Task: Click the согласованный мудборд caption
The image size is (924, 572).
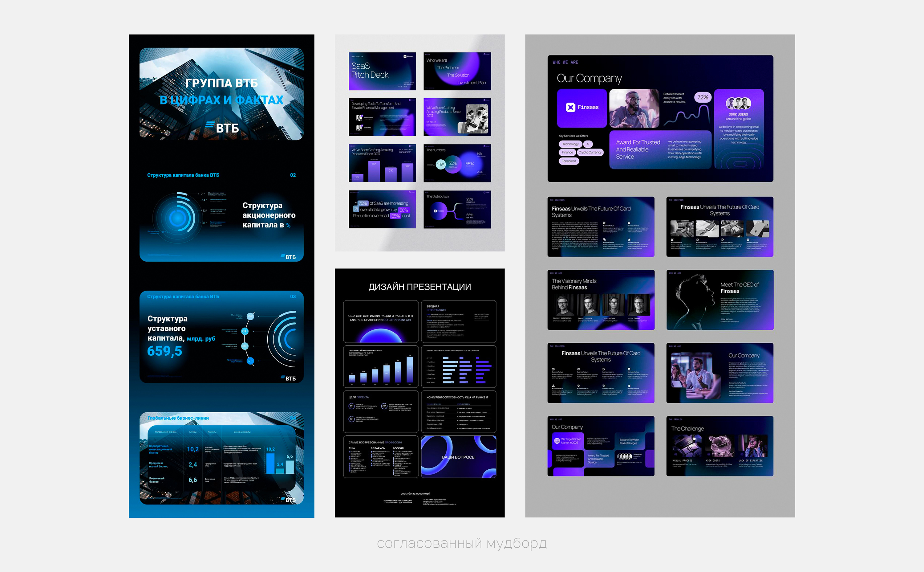Action: coord(462,543)
